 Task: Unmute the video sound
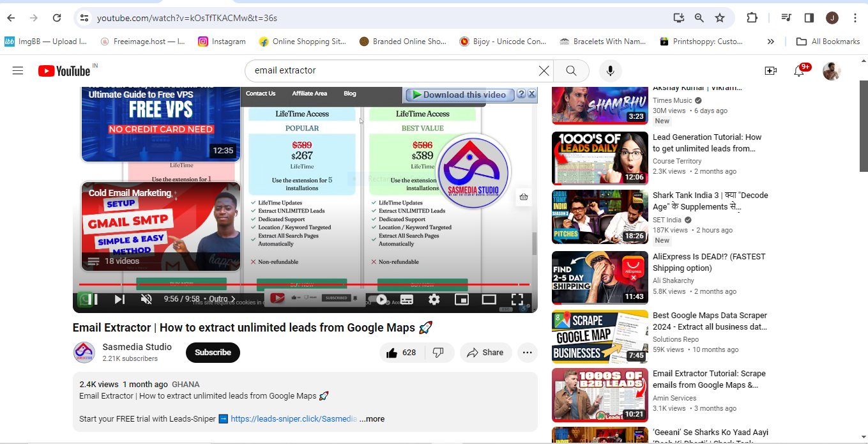tap(146, 299)
